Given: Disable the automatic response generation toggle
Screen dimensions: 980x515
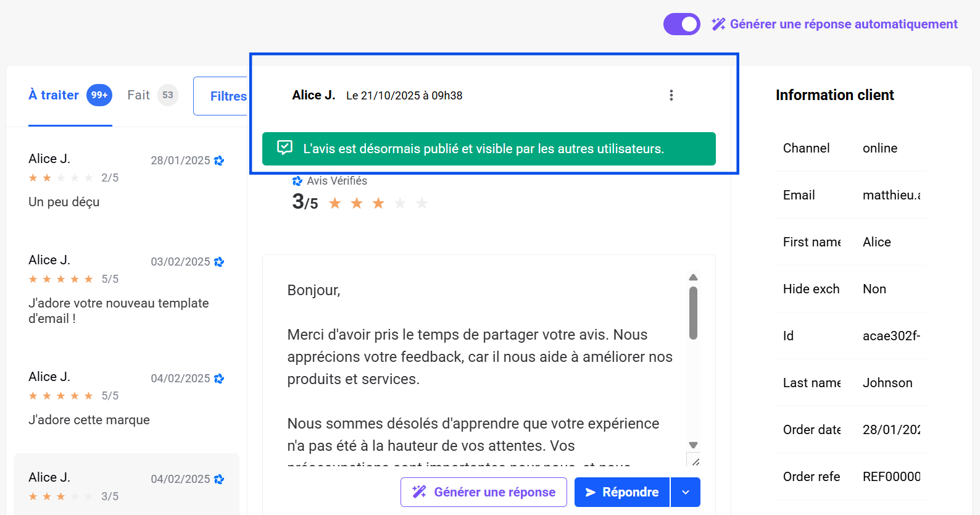Looking at the screenshot, I should click(682, 24).
